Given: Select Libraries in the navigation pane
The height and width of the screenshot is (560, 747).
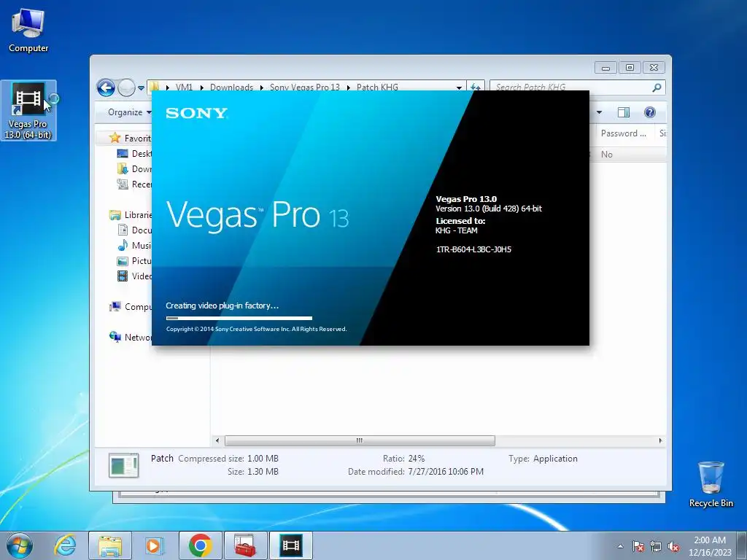Looking at the screenshot, I should (x=131, y=215).
